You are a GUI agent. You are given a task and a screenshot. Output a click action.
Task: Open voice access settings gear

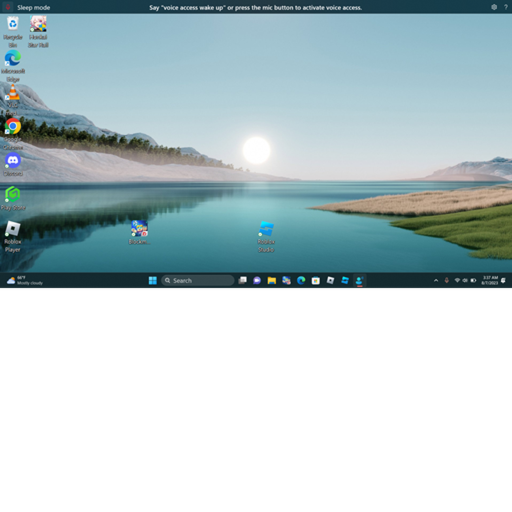[494, 7]
